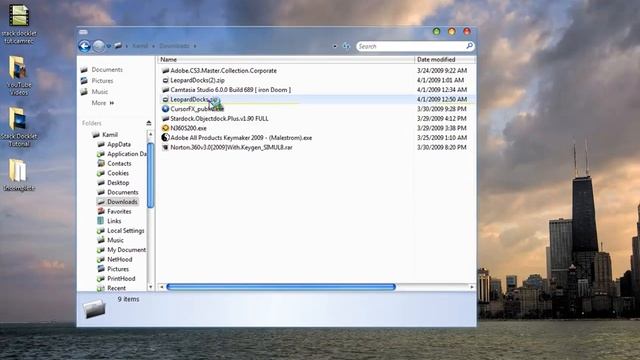The image size is (640, 360).
Task: Select LeopardDocks(2).zip file
Action: (197, 80)
